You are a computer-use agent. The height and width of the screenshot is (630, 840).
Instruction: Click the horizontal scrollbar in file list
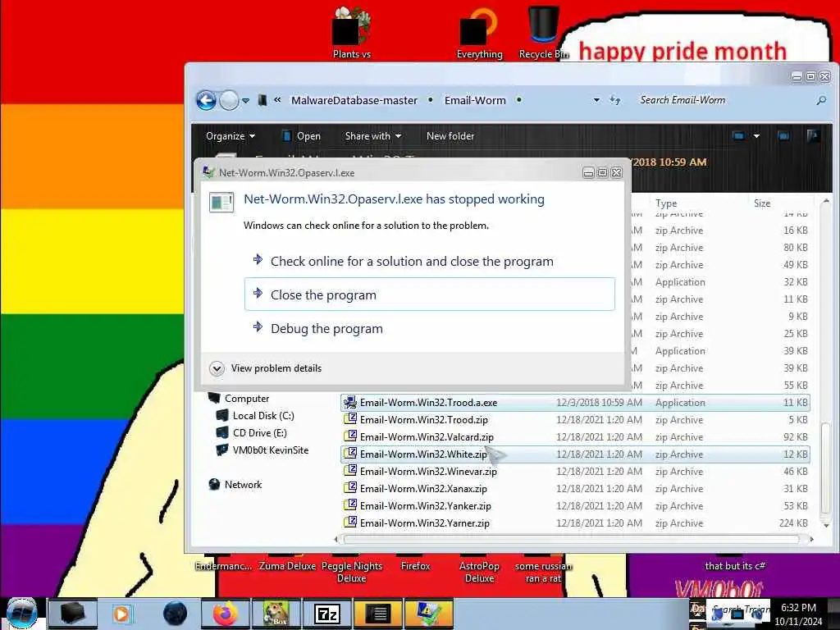(572, 539)
